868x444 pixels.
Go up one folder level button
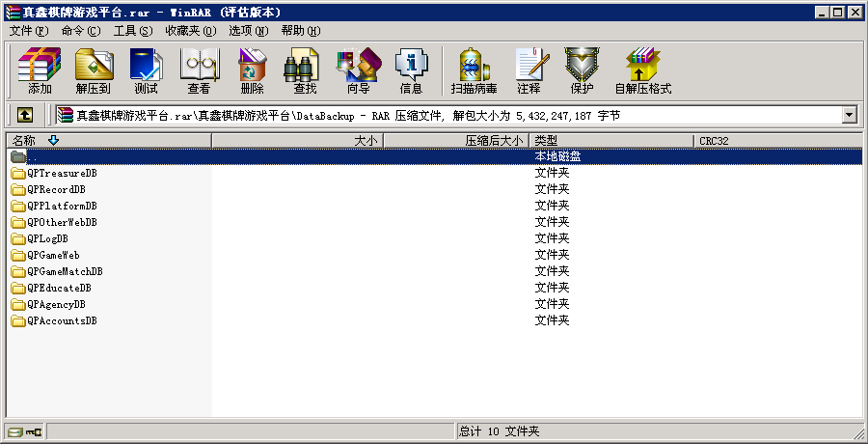coord(25,115)
